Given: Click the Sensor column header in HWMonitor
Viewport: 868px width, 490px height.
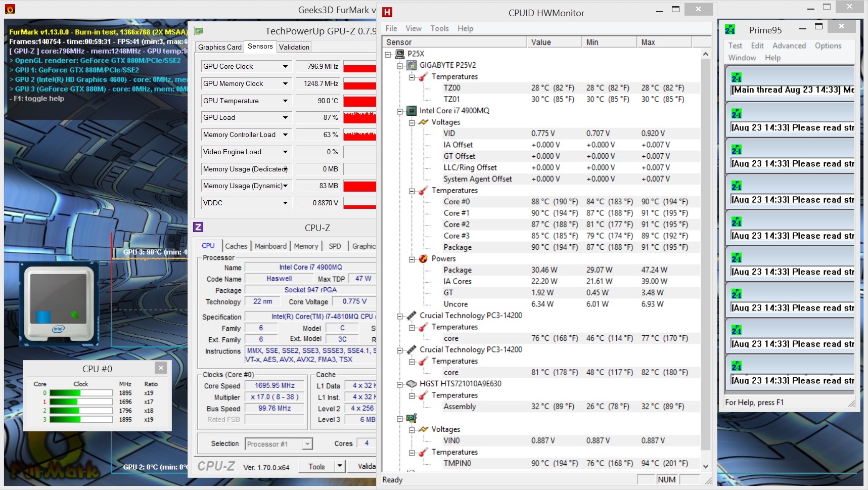Looking at the screenshot, I should (x=454, y=42).
